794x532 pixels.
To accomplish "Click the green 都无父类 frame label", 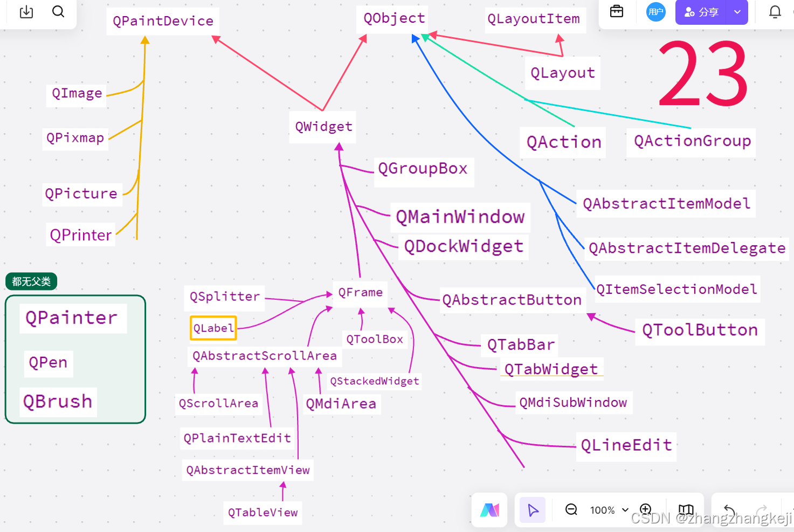I will (31, 281).
